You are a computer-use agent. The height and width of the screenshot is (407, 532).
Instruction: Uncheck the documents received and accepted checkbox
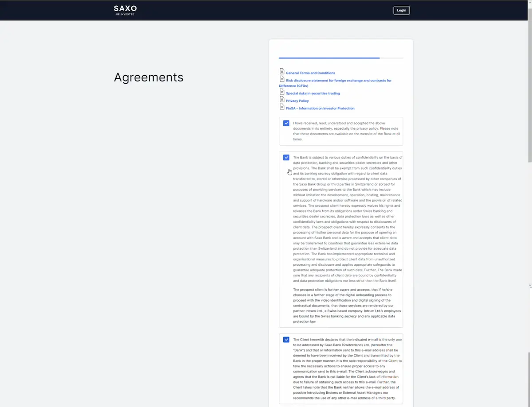point(286,123)
